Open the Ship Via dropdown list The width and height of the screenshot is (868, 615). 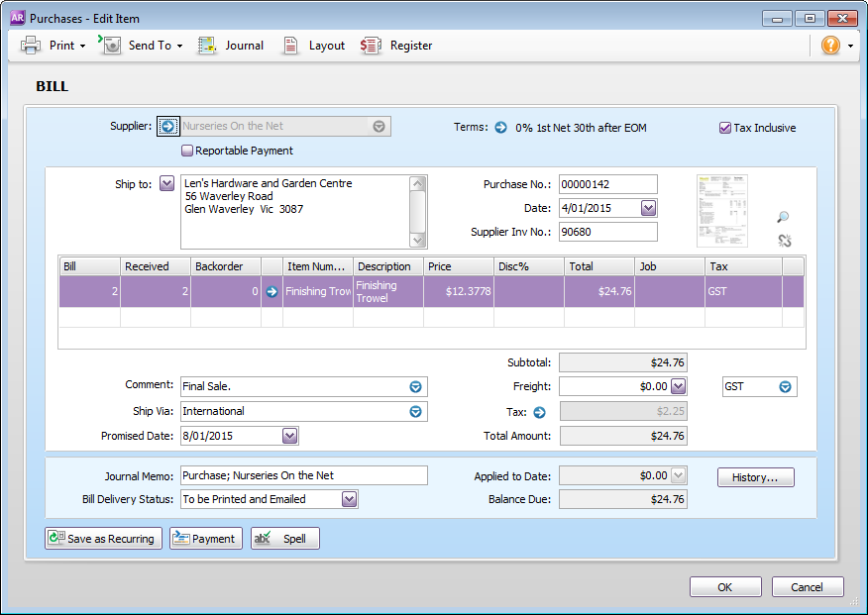416,412
